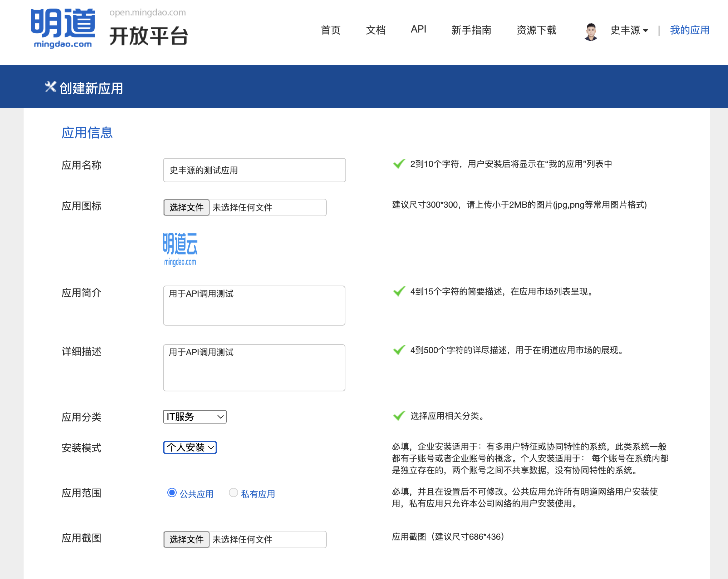This screenshot has height=579, width=728.
Task: Click the 详细描述 text area
Action: [254, 368]
